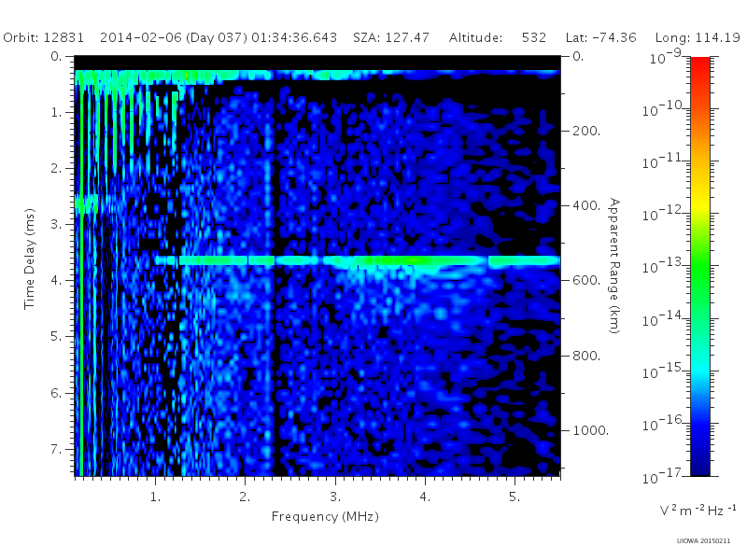Click the 3. frequency axis tick label
The width and height of the screenshot is (747, 560).
click(335, 497)
